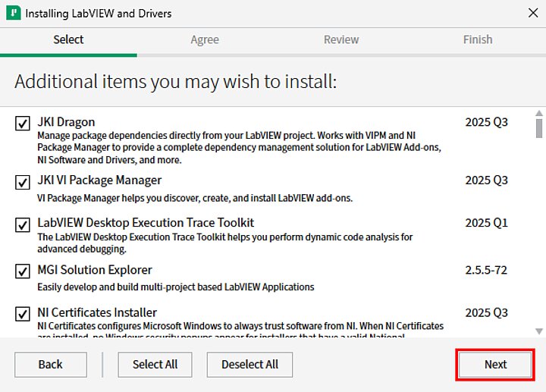Jump to the Finish step tab
The width and height of the screenshot is (546, 392).
click(x=478, y=39)
